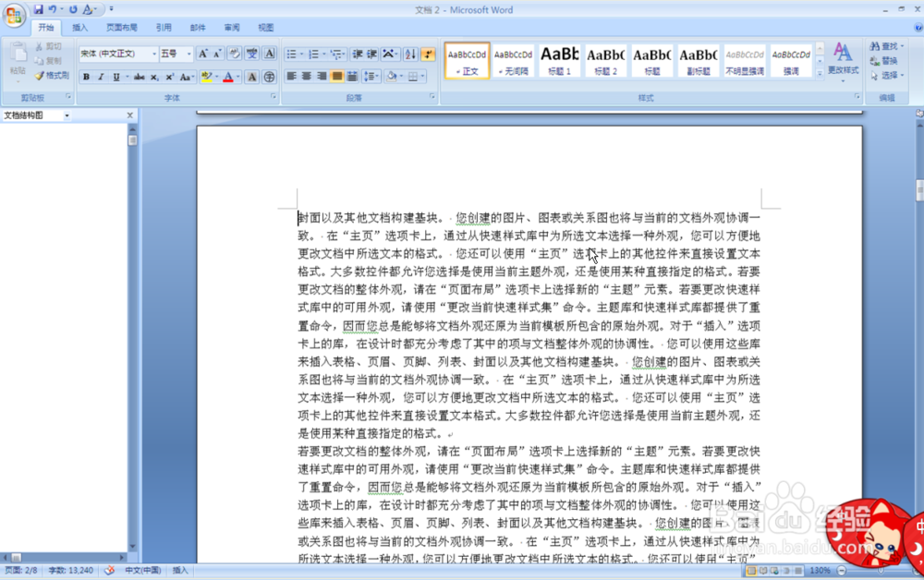Expand the bullets list dropdown

coord(302,54)
